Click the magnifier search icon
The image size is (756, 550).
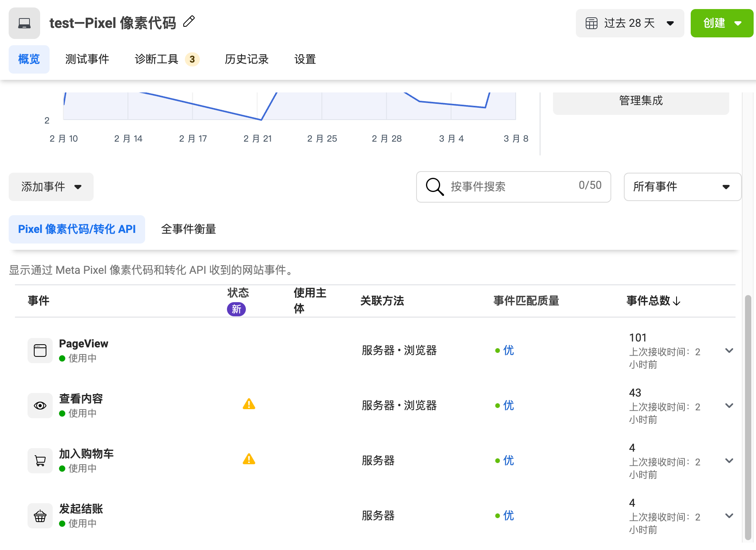(x=435, y=186)
